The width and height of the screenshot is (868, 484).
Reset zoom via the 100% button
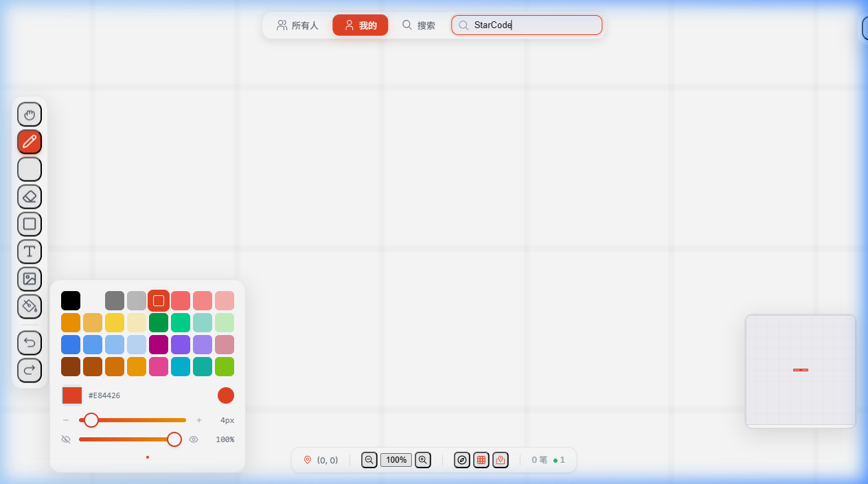[396, 460]
